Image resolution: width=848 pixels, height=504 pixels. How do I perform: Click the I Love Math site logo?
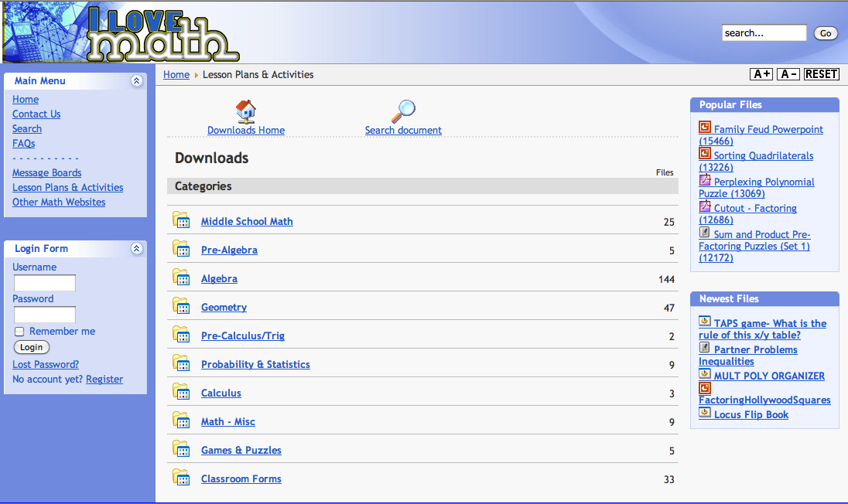tap(162, 35)
